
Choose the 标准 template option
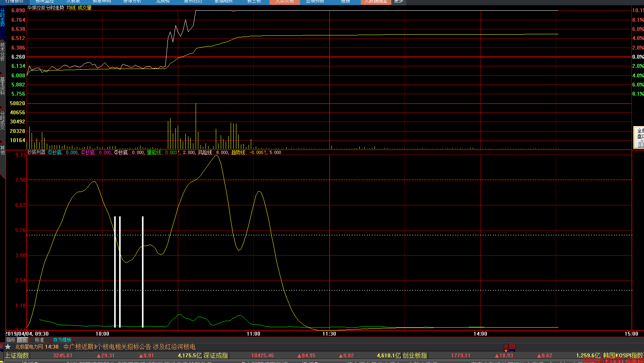pyautogui.click(x=40, y=340)
